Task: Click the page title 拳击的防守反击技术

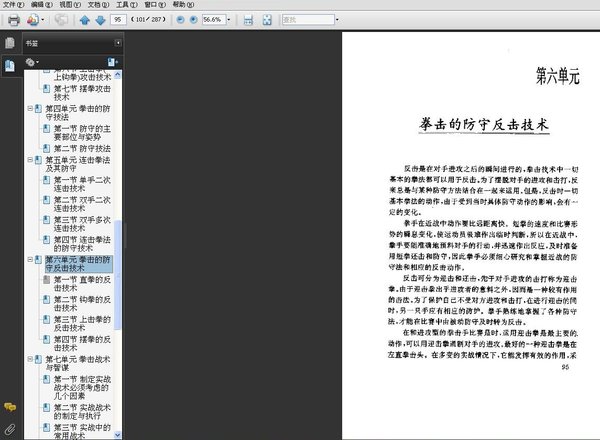Action: (484, 124)
